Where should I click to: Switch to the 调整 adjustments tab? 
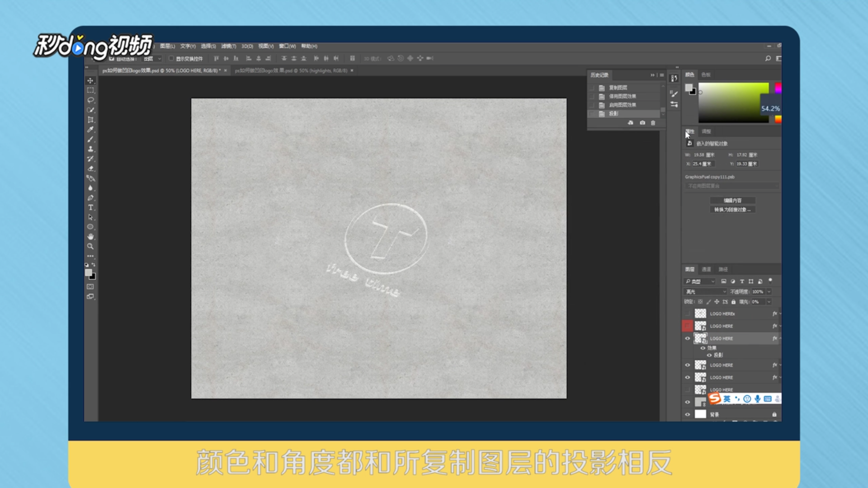pos(706,131)
